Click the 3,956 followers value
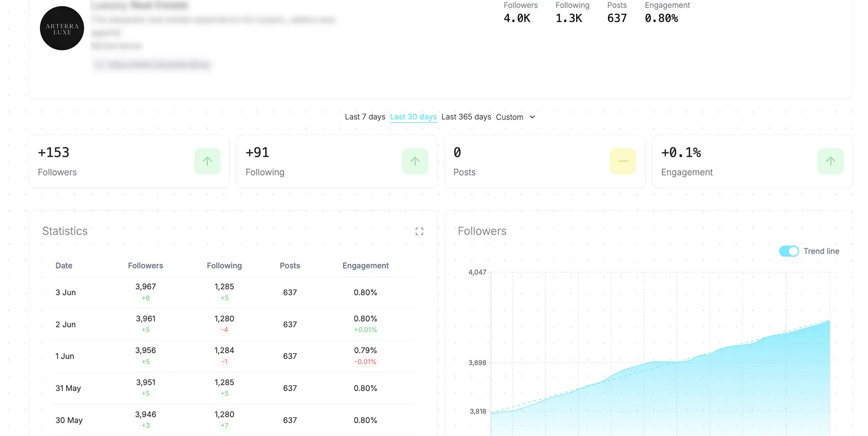Screen dimensions: 868x436 [x=146, y=350]
